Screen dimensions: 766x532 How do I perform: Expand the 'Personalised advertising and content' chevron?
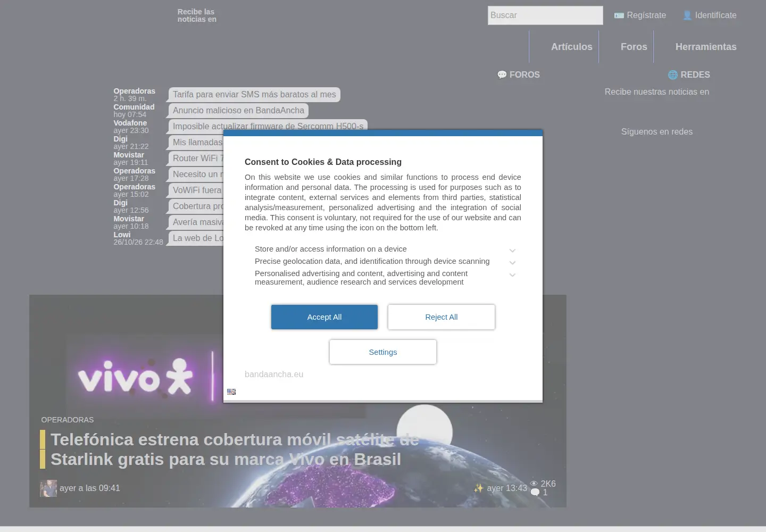(512, 275)
